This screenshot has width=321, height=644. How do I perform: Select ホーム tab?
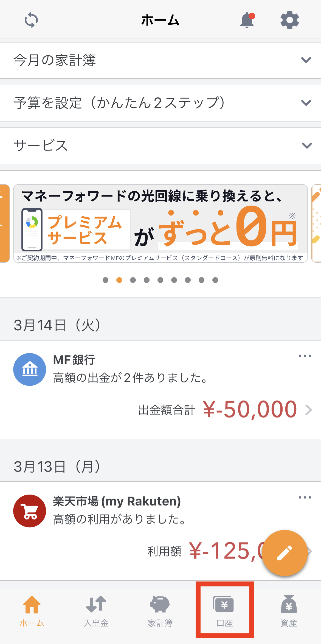(32, 611)
